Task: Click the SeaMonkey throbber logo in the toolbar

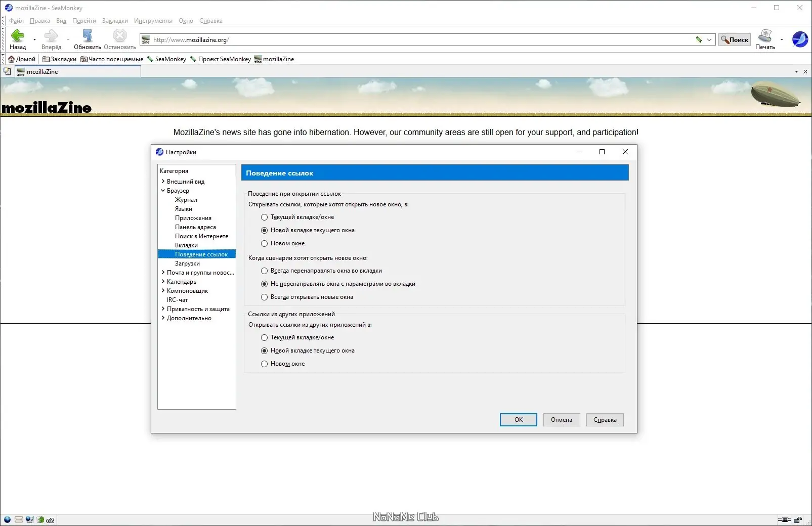Action: (x=800, y=39)
